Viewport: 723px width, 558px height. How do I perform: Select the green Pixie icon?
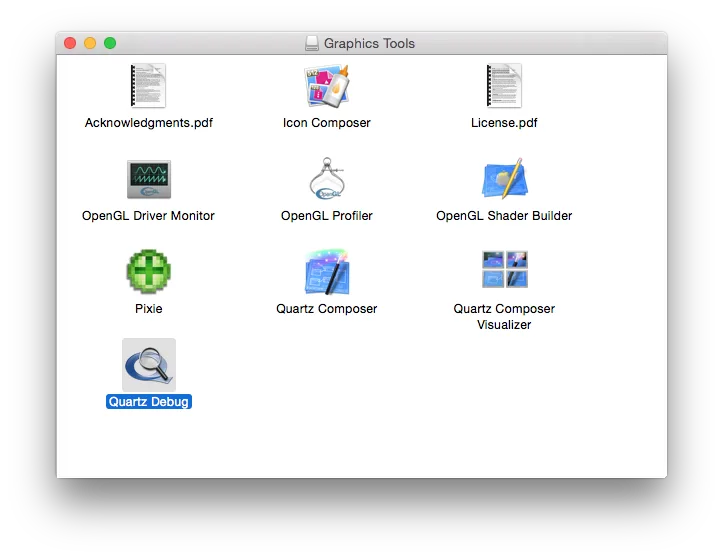coord(148,272)
